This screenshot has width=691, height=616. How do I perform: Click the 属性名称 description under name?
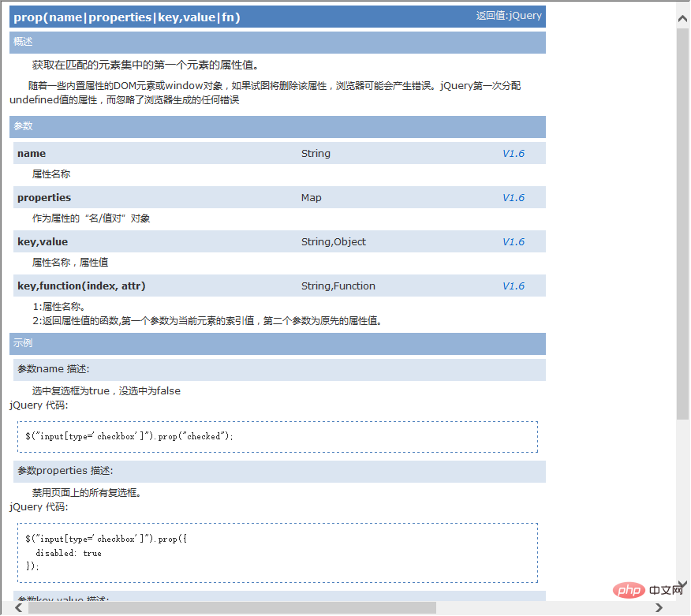coord(51,174)
